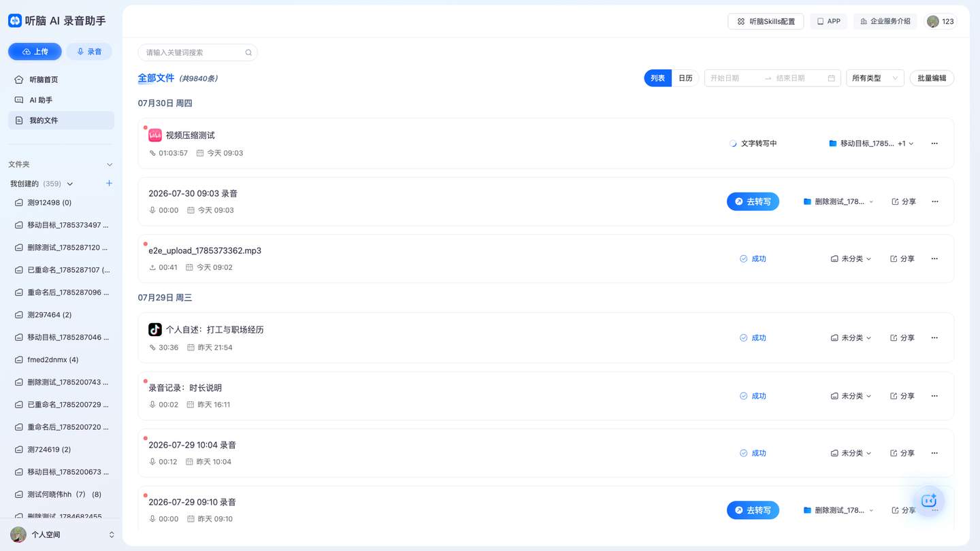Start recording with the 录音 button
The image size is (980, 551).
point(89,52)
